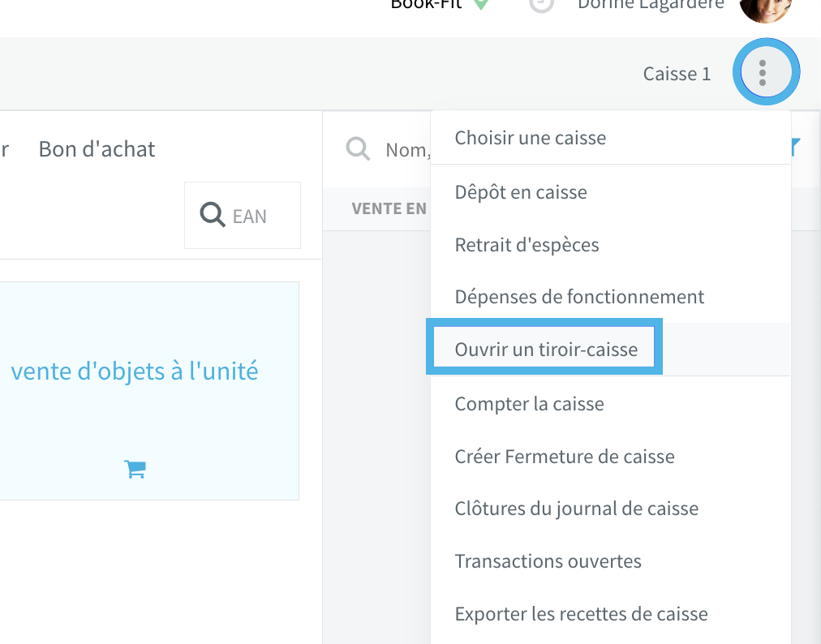Screen dimensions: 821x644
Task: Switch to the Bon d'achat tab
Action: (x=97, y=149)
